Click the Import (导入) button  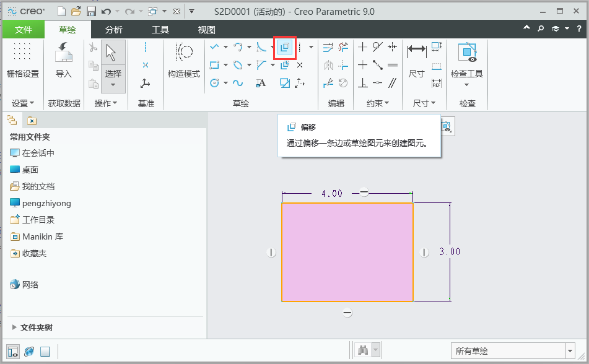click(x=63, y=61)
